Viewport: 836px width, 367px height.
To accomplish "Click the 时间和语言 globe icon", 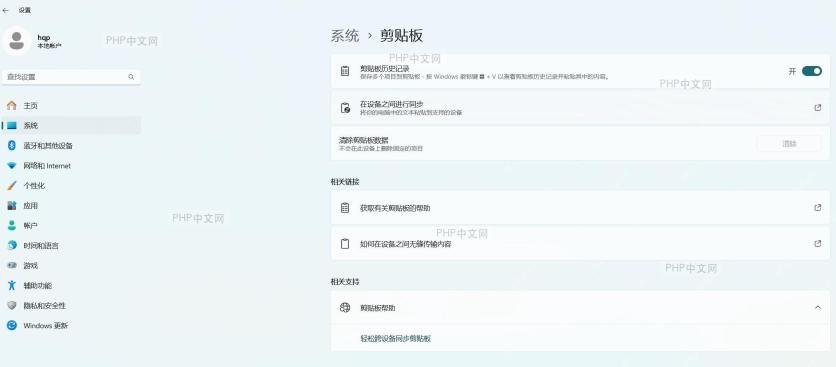I will (12, 245).
